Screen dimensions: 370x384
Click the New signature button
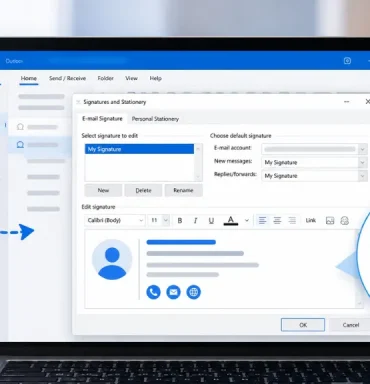103,190
